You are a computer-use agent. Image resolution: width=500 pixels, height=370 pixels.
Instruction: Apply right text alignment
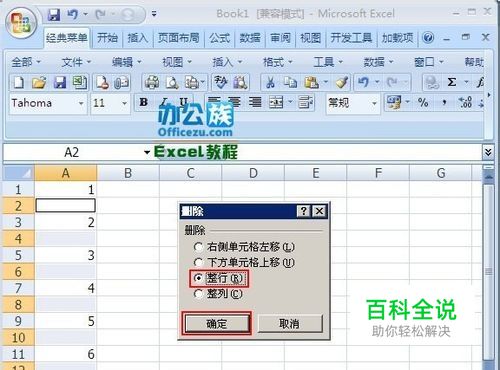[x=255, y=102]
